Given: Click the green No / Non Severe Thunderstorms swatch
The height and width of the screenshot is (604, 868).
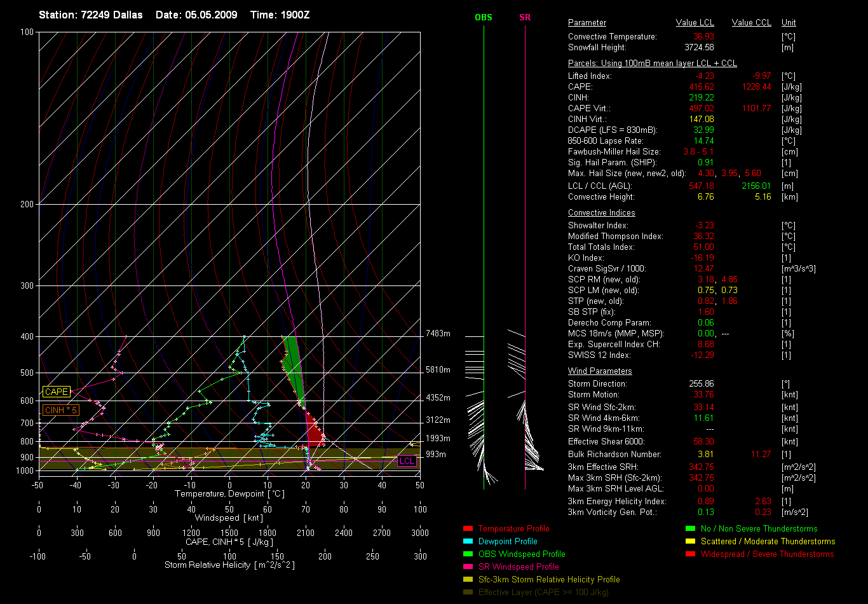Looking at the screenshot, I should (x=690, y=529).
